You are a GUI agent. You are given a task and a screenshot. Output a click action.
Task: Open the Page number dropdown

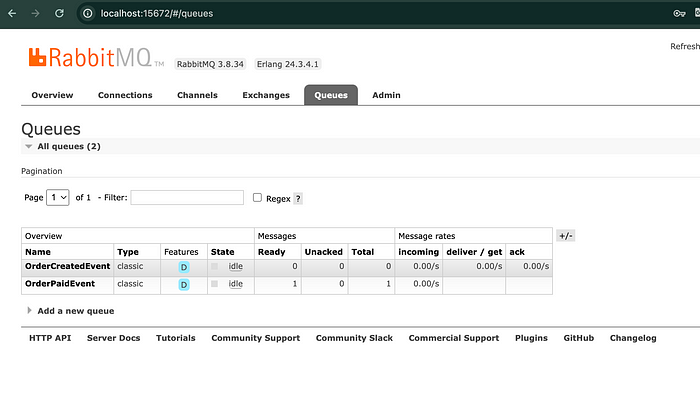tap(58, 197)
